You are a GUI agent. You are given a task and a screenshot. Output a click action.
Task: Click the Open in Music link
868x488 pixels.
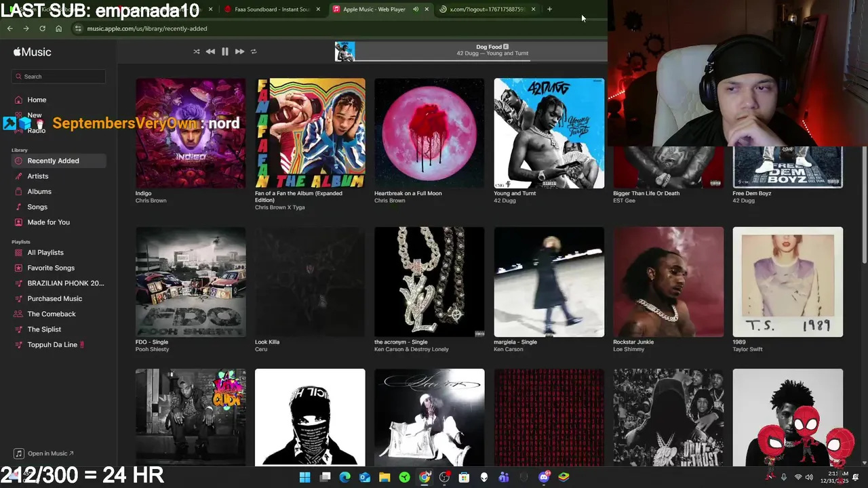click(44, 453)
